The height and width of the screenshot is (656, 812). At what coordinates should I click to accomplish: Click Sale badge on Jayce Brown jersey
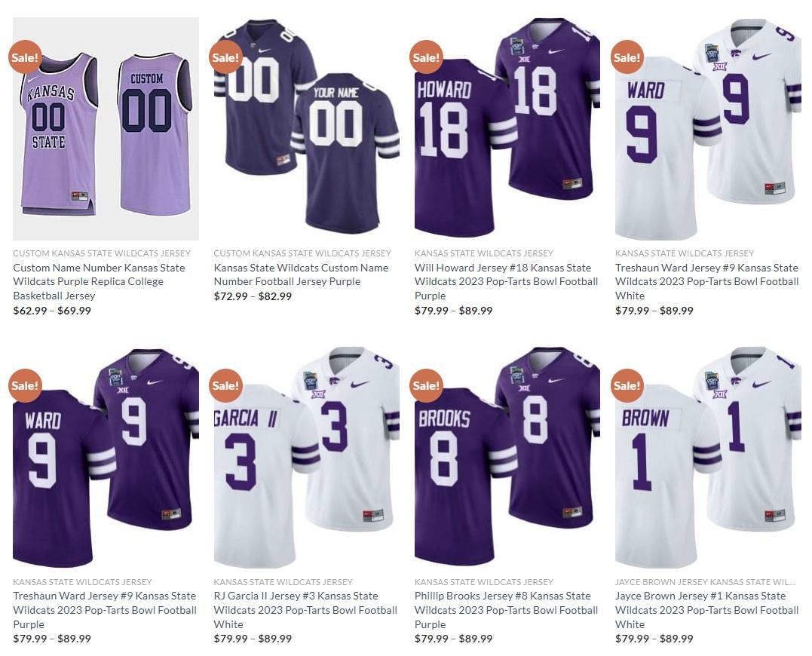coord(627,385)
